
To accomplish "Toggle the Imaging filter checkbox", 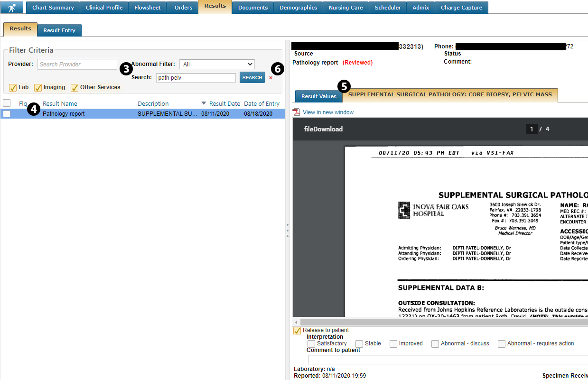I will click(38, 87).
